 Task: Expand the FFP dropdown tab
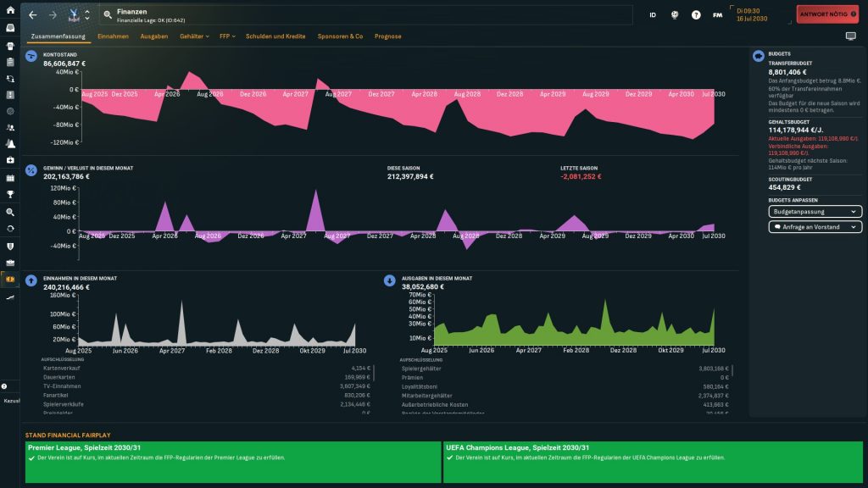point(227,36)
